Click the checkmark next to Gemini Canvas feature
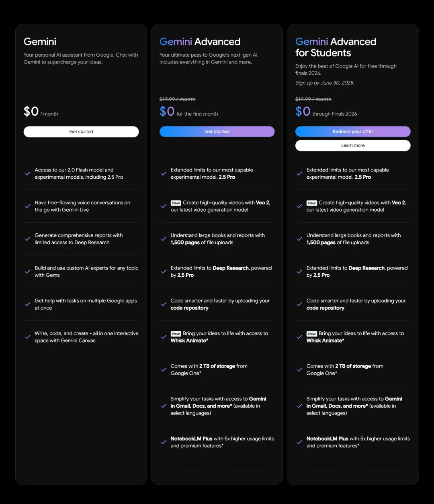Screen dimensions: 434x504 (x=28, y=337)
